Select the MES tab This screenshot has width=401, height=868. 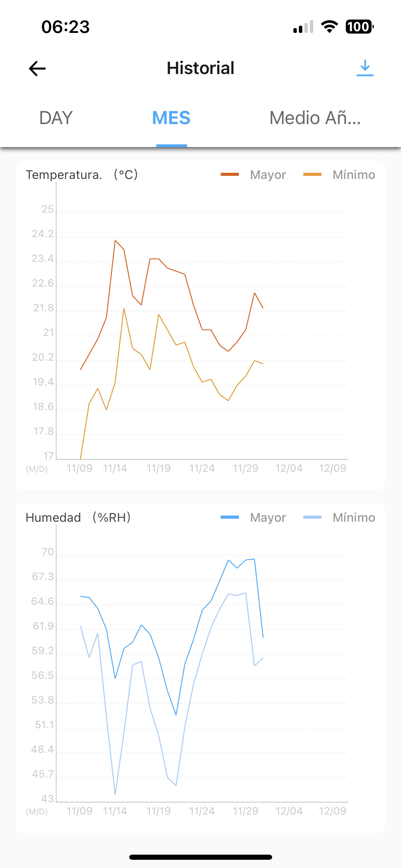(171, 118)
